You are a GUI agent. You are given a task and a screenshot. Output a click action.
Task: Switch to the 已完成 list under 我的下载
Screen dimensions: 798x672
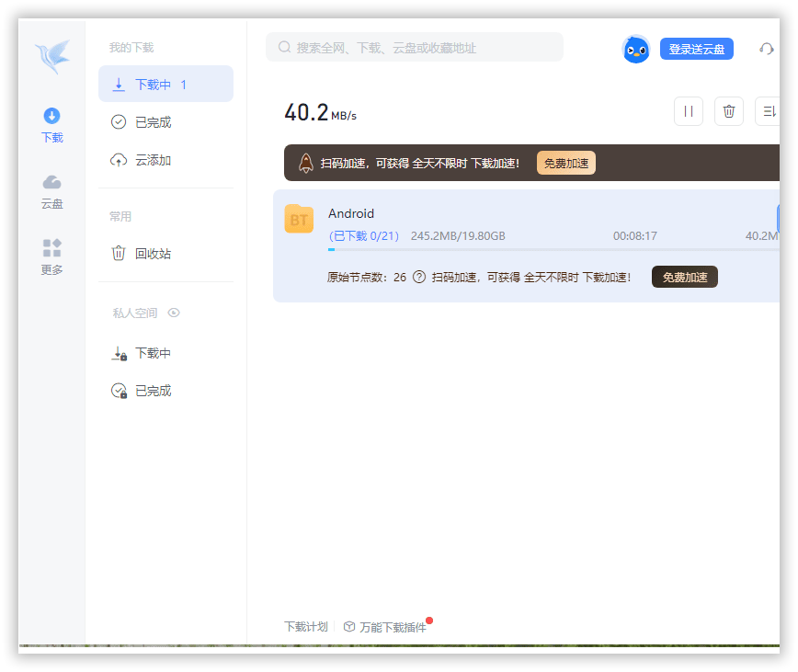point(165,122)
